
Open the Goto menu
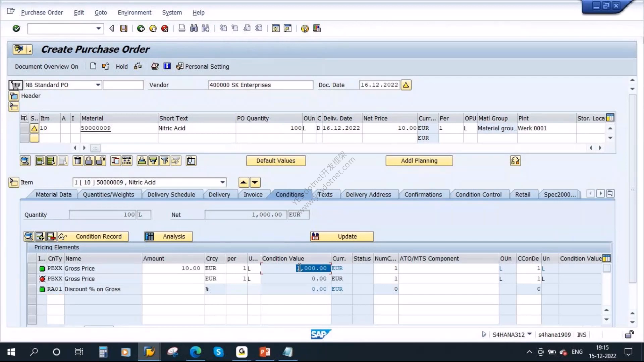point(101,12)
